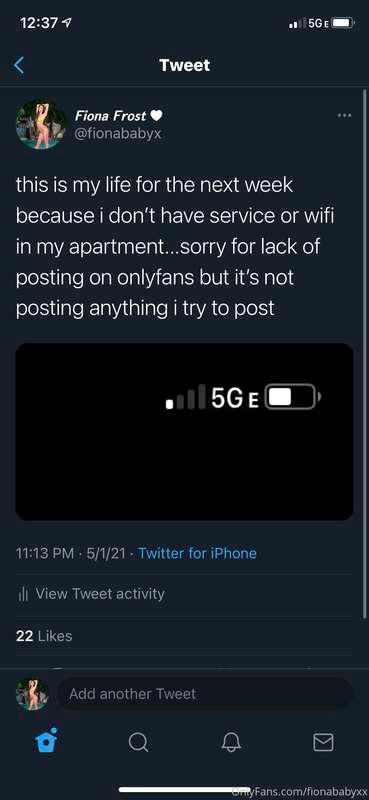Tap the status bar battery icon
The image size is (369, 800).
pos(343,23)
